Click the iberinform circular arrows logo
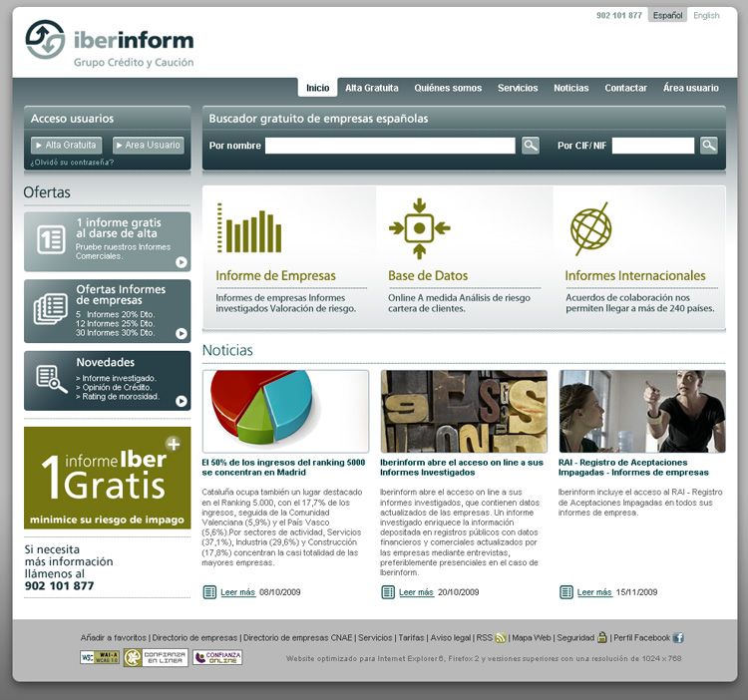This screenshot has height=700, width=748. pyautogui.click(x=45, y=39)
